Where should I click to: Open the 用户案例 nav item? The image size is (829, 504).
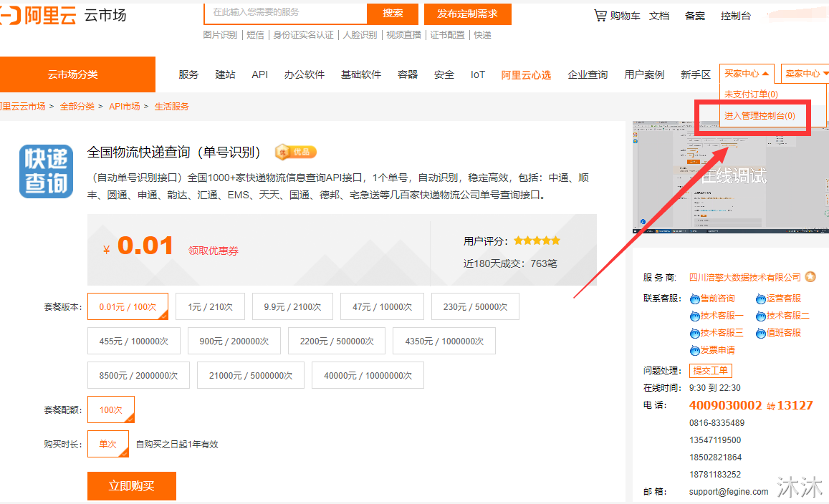click(644, 74)
